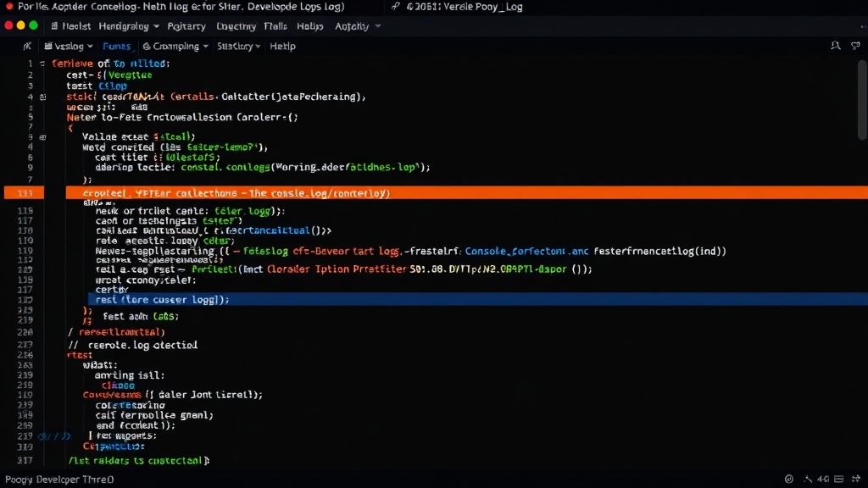
Task: Toggle the fold marker beside Vallae line
Action: coord(42,137)
